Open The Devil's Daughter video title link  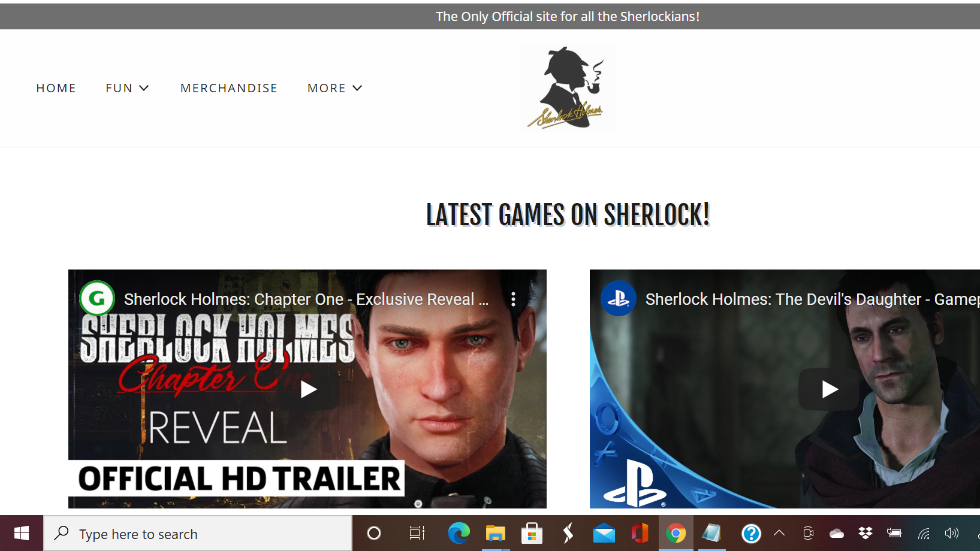(813, 299)
